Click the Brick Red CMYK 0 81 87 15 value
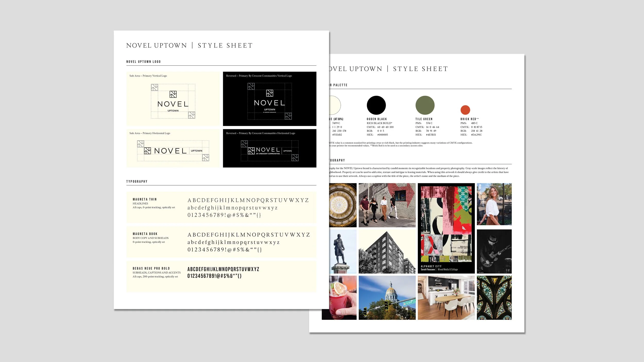The image size is (644, 362). tap(477, 127)
